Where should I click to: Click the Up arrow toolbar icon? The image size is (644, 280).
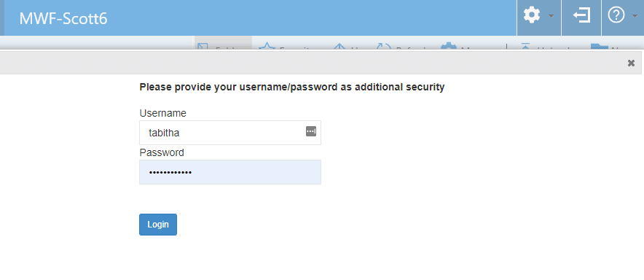(x=340, y=47)
